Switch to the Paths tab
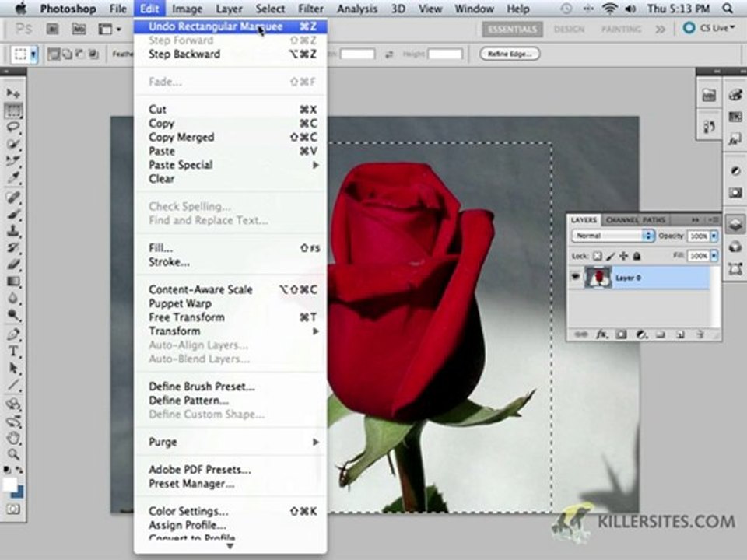Viewport: 747px width, 560px height. click(654, 219)
